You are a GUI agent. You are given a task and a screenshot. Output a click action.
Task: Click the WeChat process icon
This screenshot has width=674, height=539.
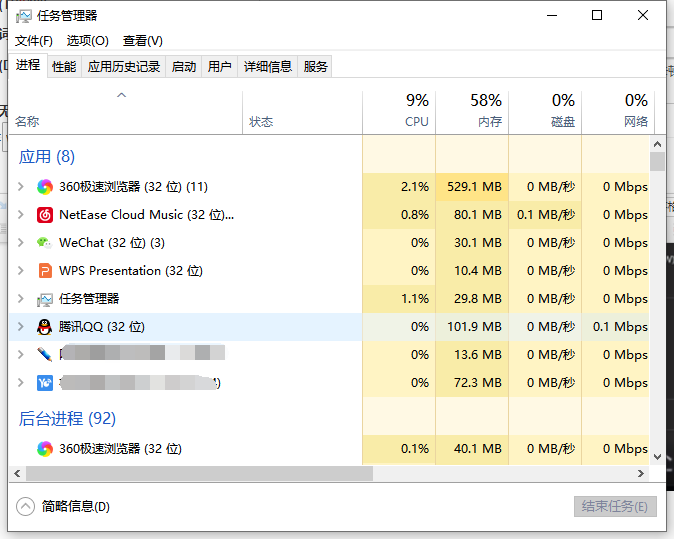(x=45, y=243)
